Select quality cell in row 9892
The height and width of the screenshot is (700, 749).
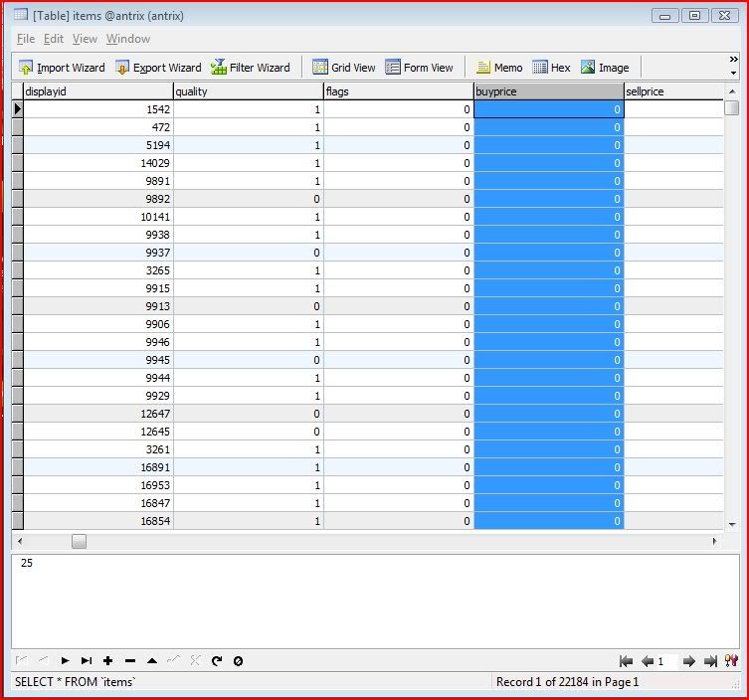pos(249,199)
